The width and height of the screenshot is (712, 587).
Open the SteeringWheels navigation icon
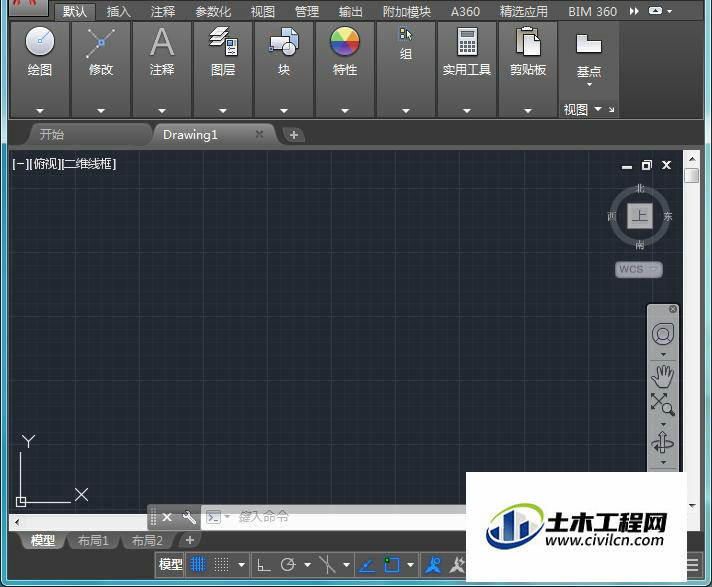pyautogui.click(x=663, y=335)
